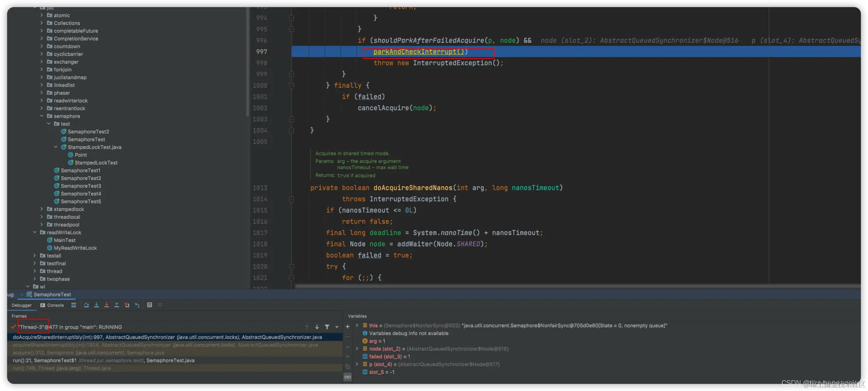Close the SemaphoreTest debug session tab
Image resolution: width=868 pixels, height=391 pixels.
[22, 295]
